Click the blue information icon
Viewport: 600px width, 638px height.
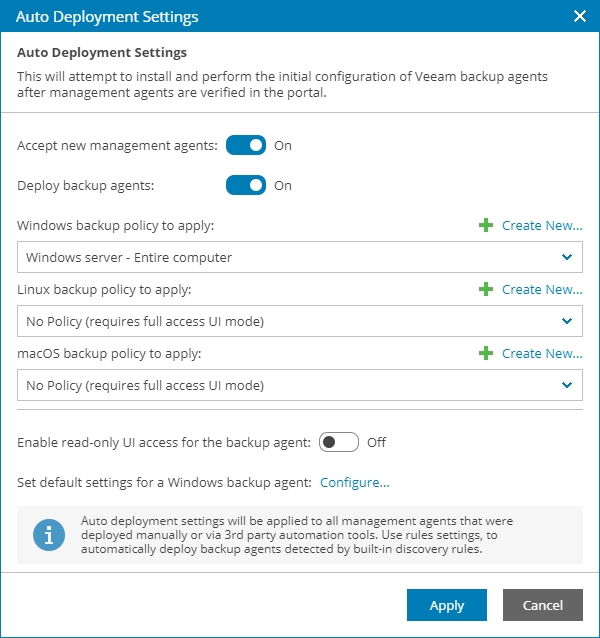[48, 535]
